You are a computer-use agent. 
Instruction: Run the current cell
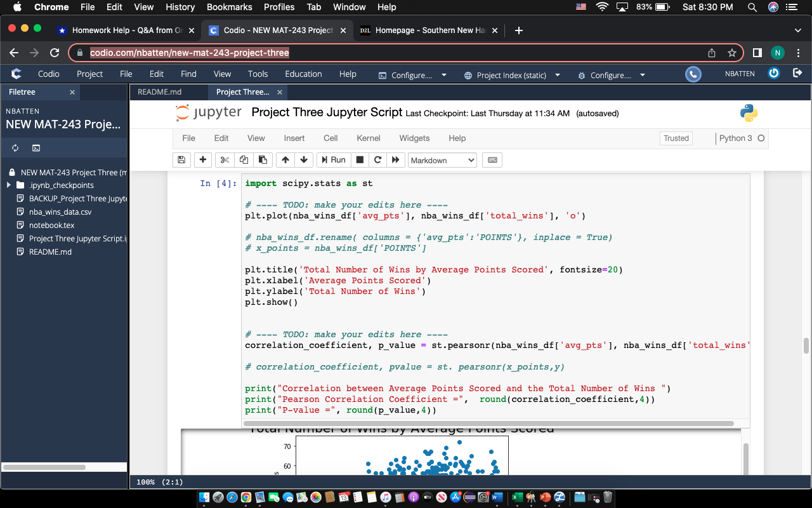[x=333, y=160]
